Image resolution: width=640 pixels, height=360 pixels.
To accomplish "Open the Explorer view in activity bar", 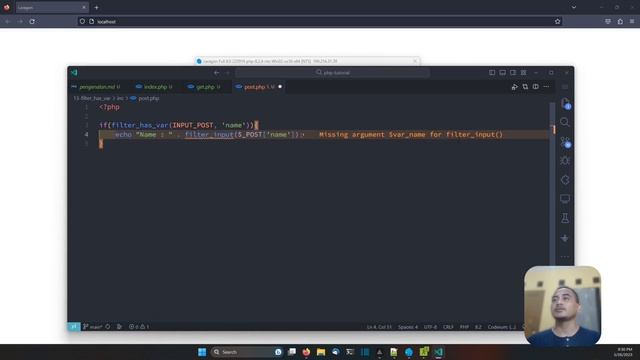I will coord(565,103).
